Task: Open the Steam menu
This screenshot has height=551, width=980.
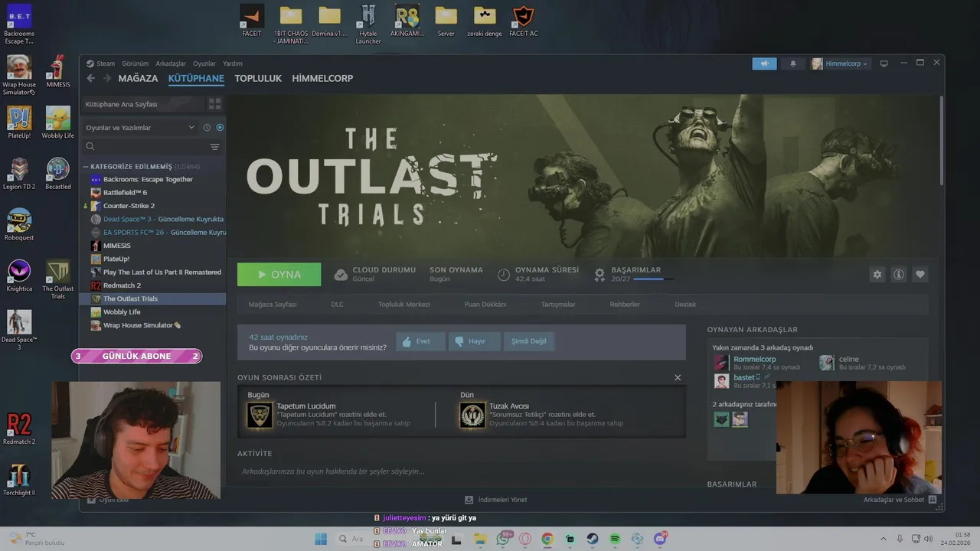Action: coord(100,64)
